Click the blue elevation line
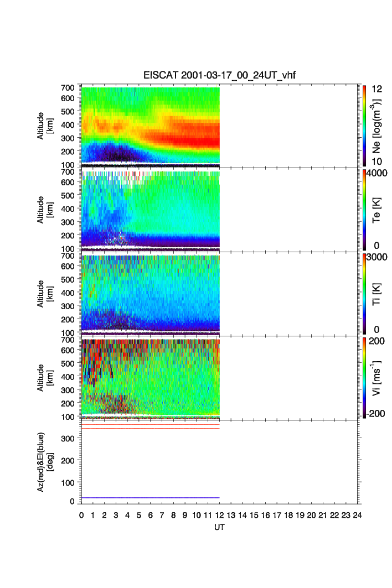Viewport: 392px width, 588px height. pyautogui.click(x=151, y=498)
